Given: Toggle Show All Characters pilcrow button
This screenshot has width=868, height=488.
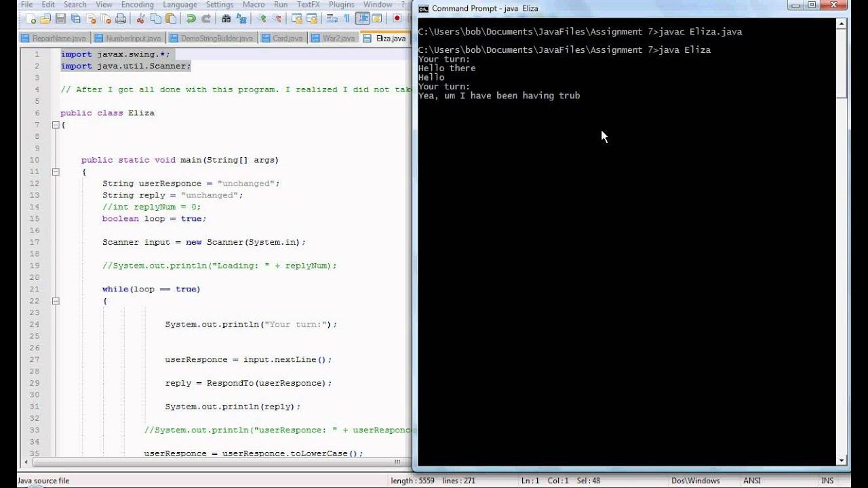Looking at the screenshot, I should tap(347, 19).
